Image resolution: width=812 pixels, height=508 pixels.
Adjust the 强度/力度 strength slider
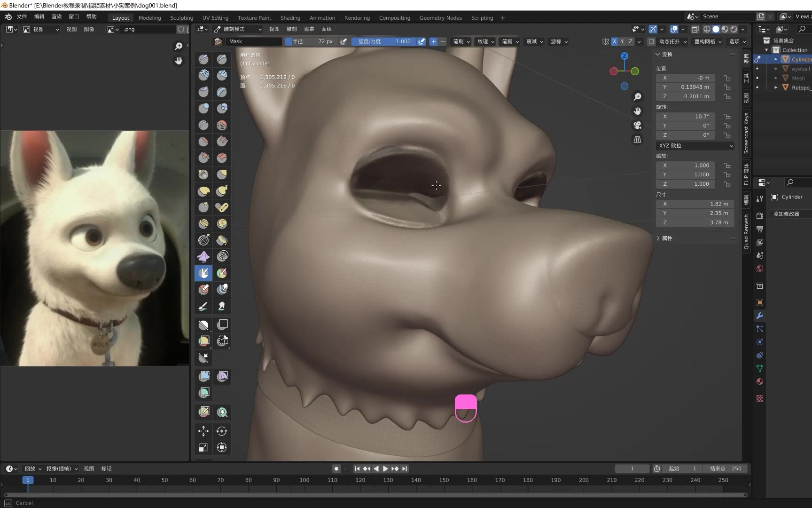(x=384, y=41)
